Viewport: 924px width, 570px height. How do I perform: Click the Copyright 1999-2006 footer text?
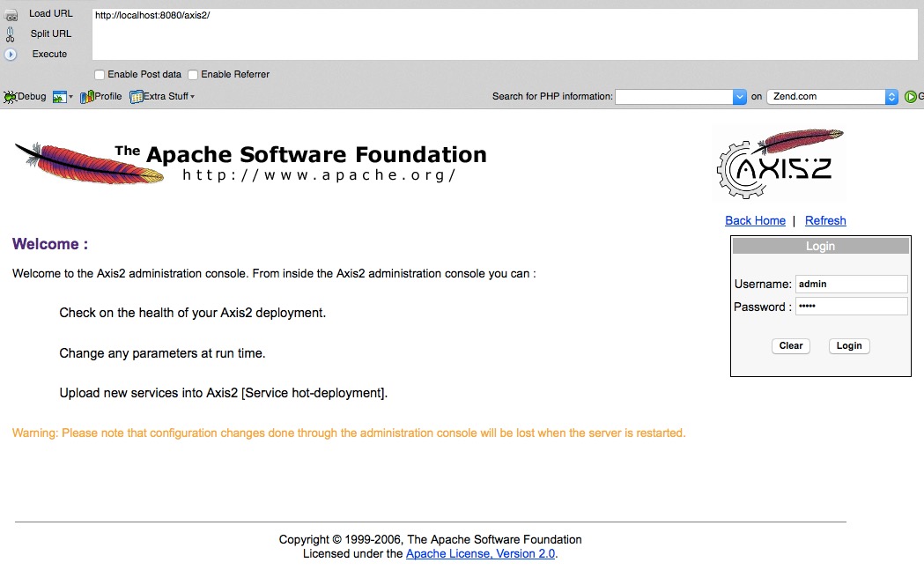tap(430, 539)
